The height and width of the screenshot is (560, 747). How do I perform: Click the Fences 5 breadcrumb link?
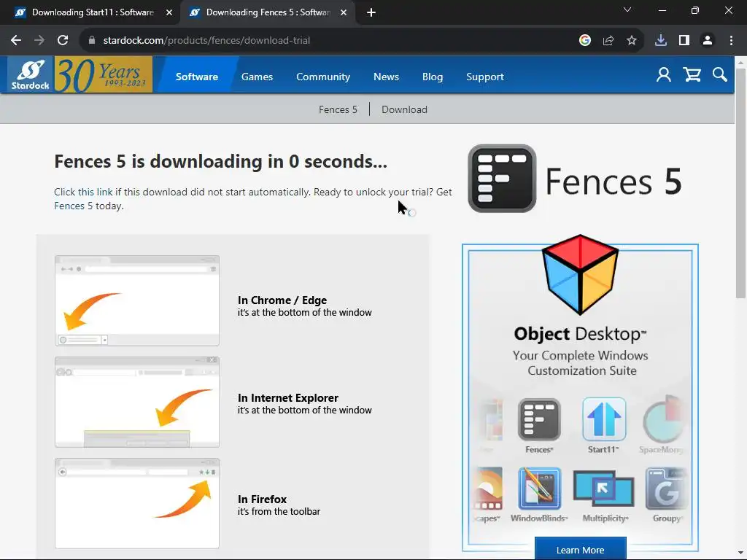[x=338, y=109]
